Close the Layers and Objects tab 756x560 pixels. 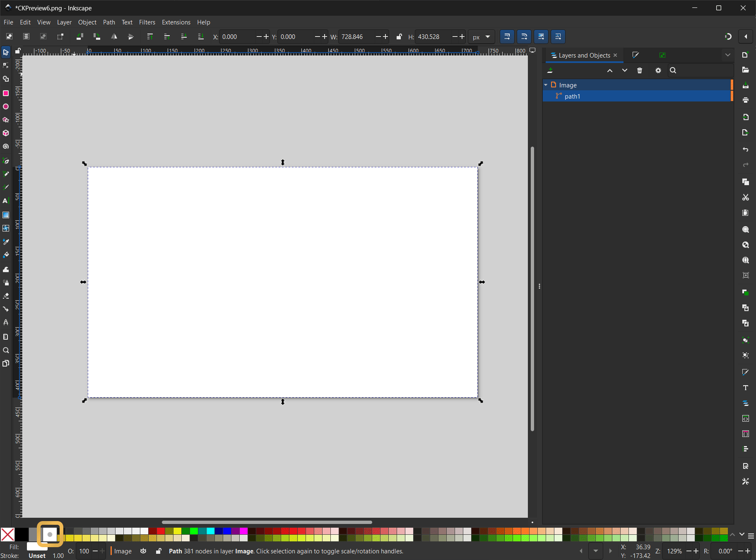(x=615, y=55)
